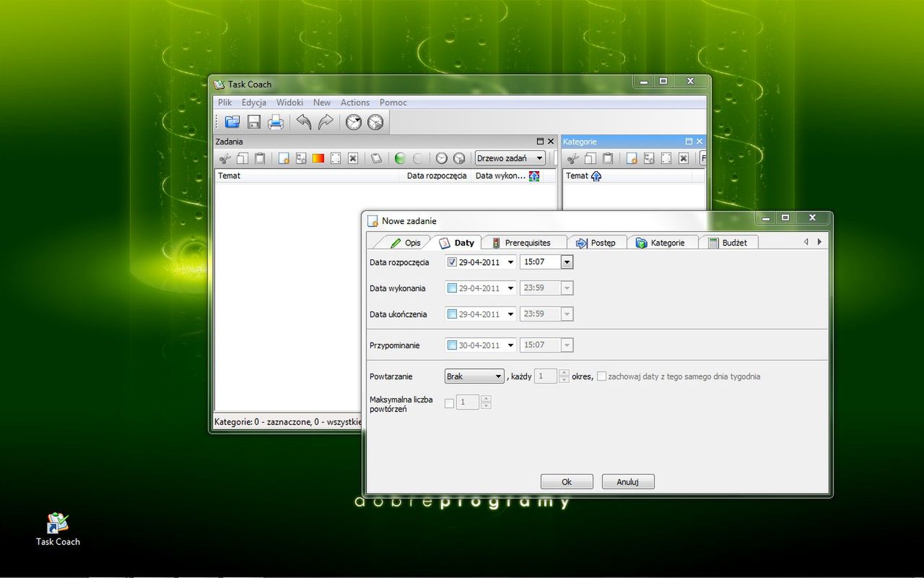Copy selected category in Kategorie toolbar
The height and width of the screenshot is (578, 924).
(590, 158)
